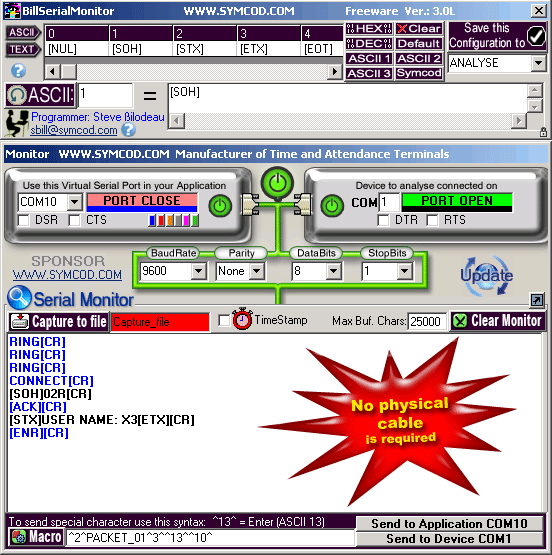Switch table to HEX mode

click(369, 29)
